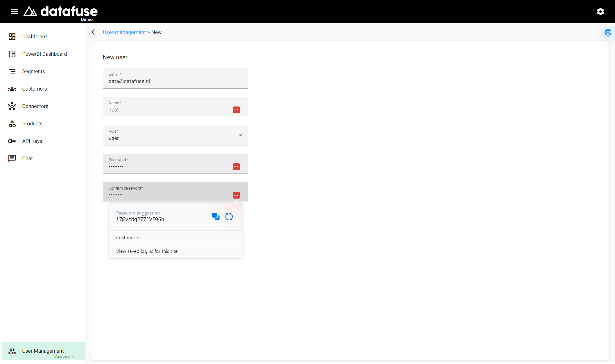Open the hamburger navigation menu
Viewport: 615px width, 364px height.
pos(15,12)
